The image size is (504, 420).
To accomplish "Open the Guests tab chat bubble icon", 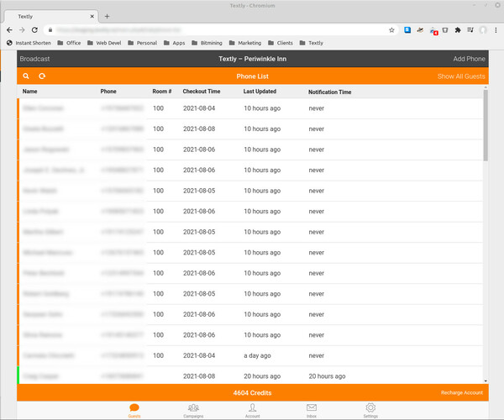I will (x=134, y=407).
